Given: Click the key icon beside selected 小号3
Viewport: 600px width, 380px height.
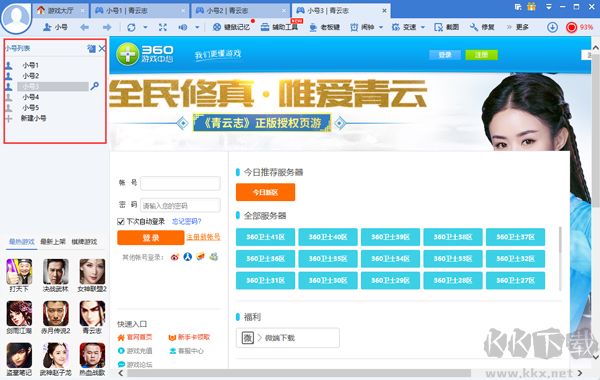Looking at the screenshot, I should 95,86.
